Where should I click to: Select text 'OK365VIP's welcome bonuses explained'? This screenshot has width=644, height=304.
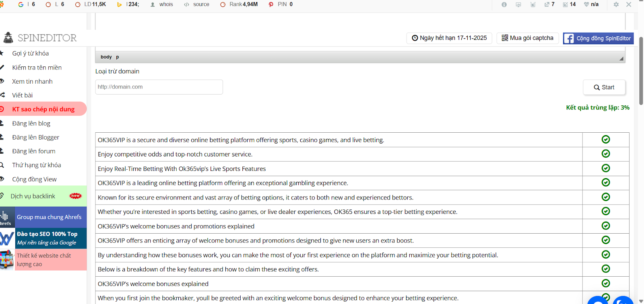[153, 284]
